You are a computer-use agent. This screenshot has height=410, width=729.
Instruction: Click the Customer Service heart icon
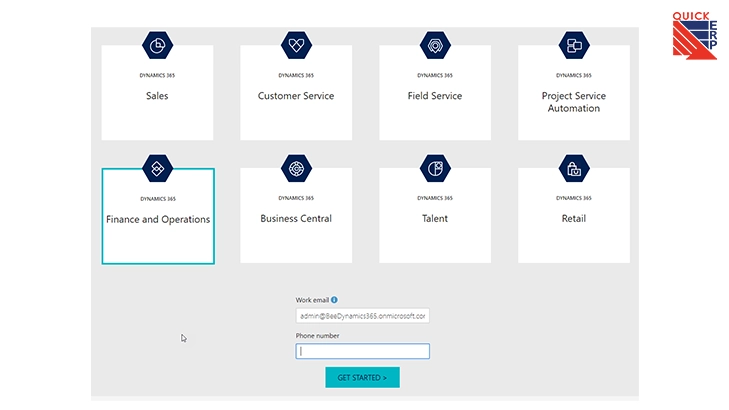pos(296,45)
